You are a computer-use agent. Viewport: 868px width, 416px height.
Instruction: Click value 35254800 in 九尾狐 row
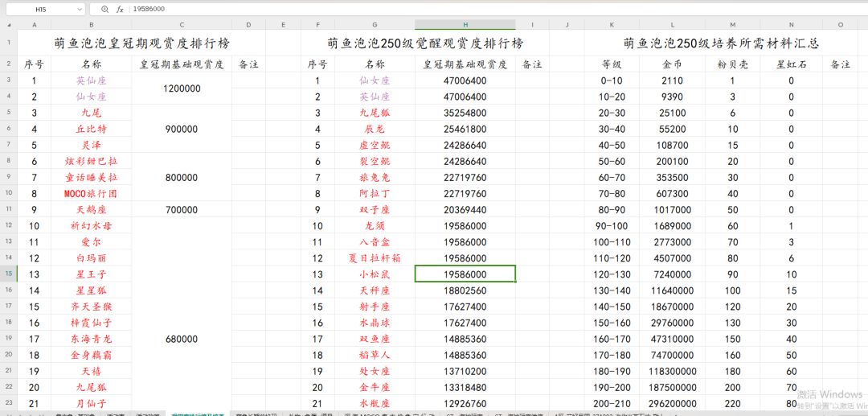click(465, 113)
